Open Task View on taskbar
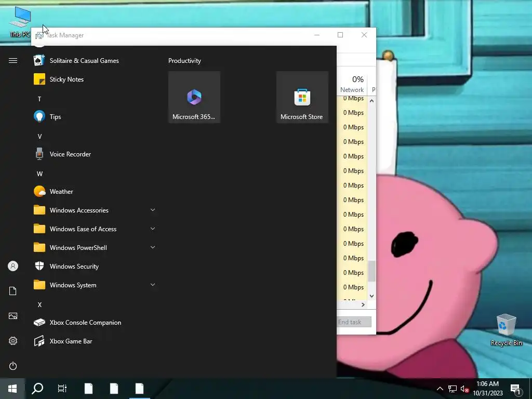 (x=62, y=389)
